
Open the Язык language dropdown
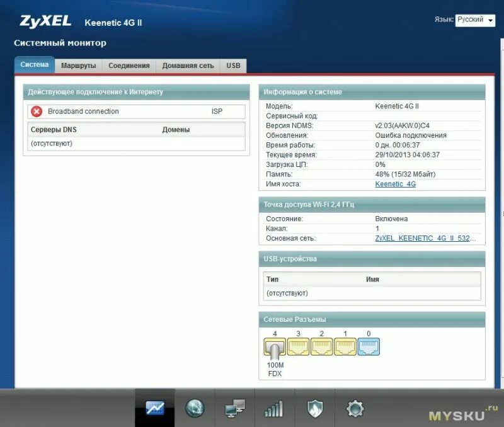(475, 20)
